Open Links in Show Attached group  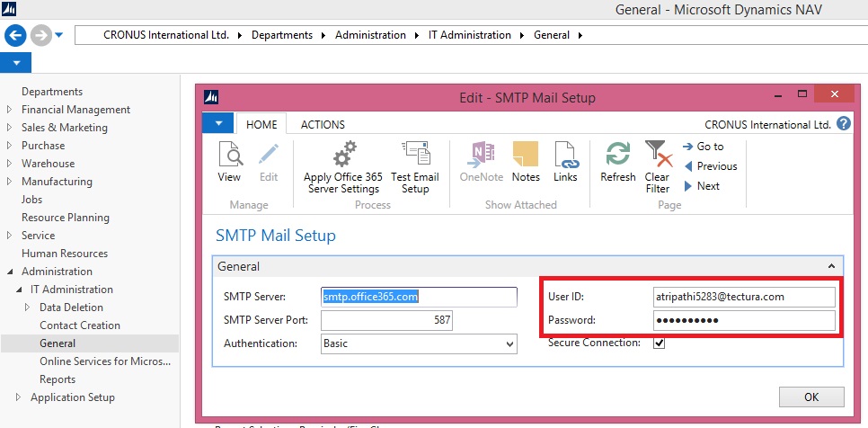(565, 162)
